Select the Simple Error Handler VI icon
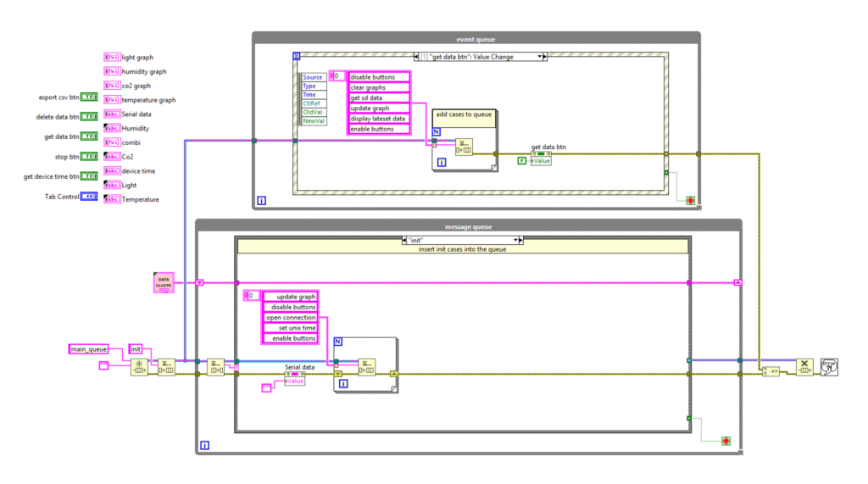Viewport: 868px width, 484px height. tap(829, 366)
